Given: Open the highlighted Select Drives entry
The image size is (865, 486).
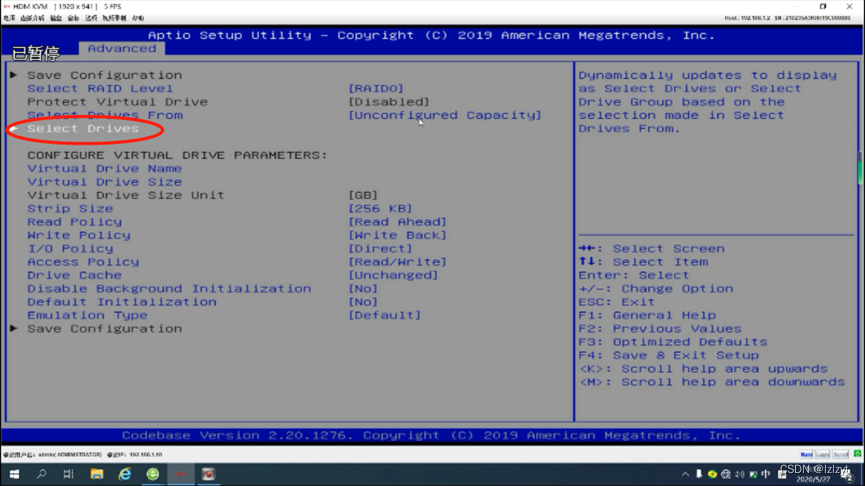Looking at the screenshot, I should click(83, 129).
